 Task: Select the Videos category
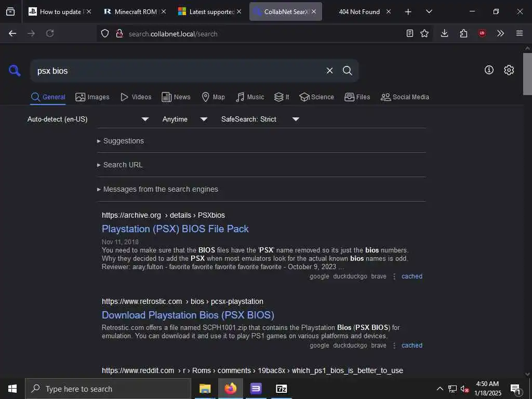tap(136, 97)
